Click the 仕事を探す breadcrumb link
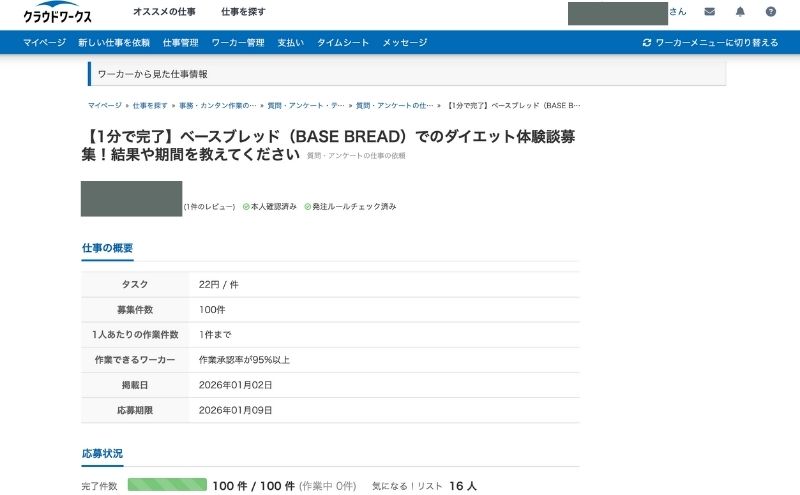 [x=150, y=106]
